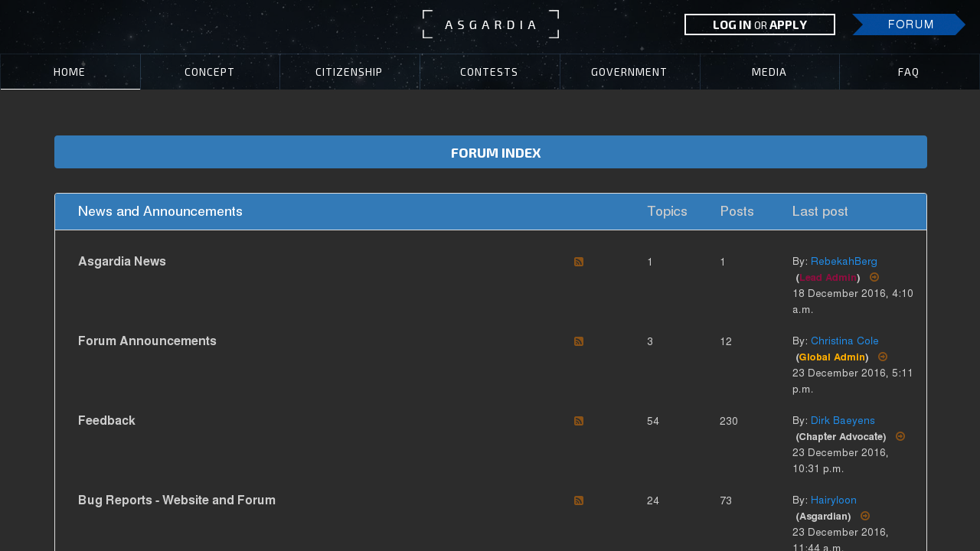This screenshot has width=980, height=551.
Task: Click Feedback's post count 230
Action: coord(729,421)
